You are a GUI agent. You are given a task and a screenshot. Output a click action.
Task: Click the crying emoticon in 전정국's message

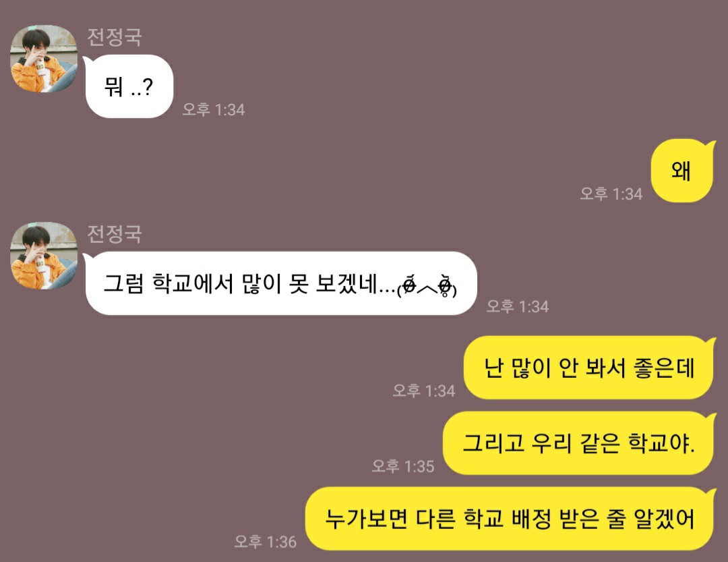coord(427,286)
